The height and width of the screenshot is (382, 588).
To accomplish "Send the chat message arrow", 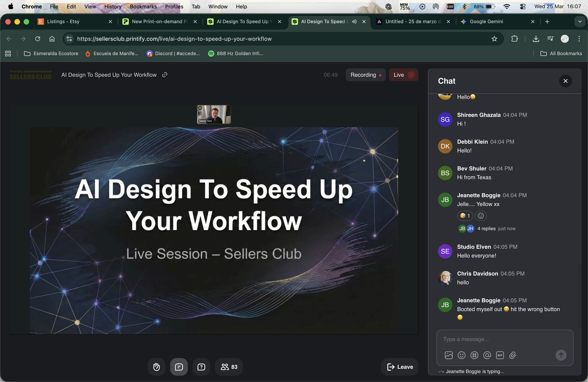I will point(561,355).
